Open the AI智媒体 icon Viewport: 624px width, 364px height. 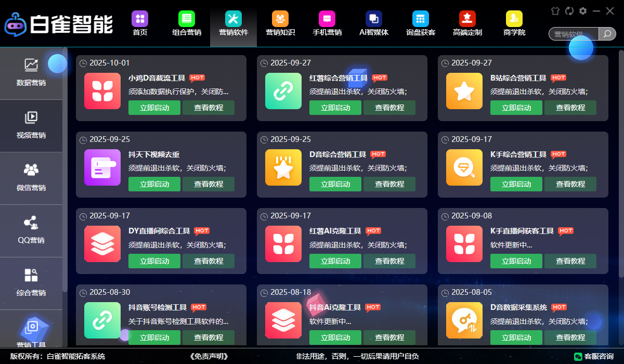(374, 19)
